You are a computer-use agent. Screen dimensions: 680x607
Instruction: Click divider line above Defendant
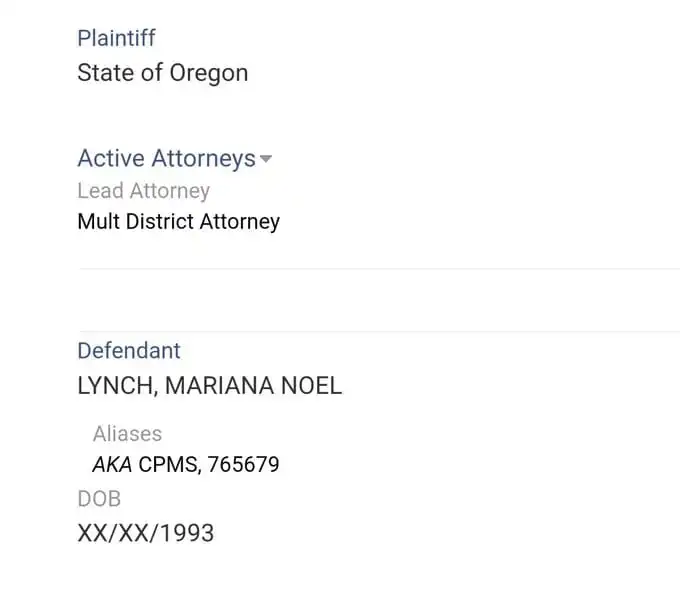(x=378, y=331)
